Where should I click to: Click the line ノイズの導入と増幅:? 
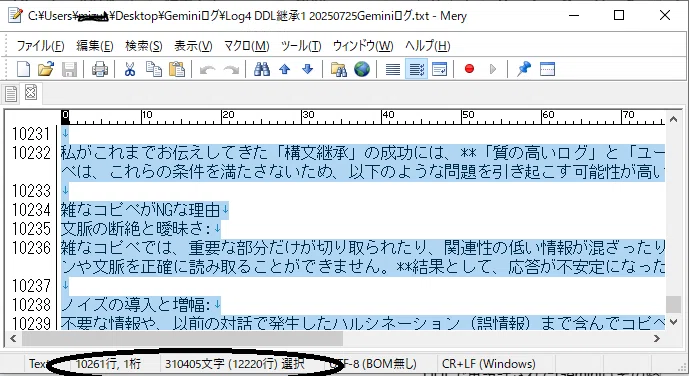tap(136, 304)
